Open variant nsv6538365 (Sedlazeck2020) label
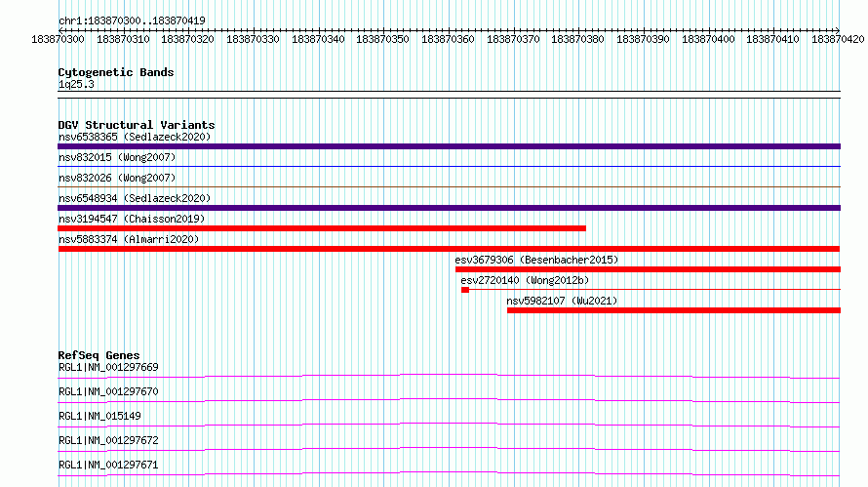This screenshot has width=868, height=487. click(x=135, y=137)
